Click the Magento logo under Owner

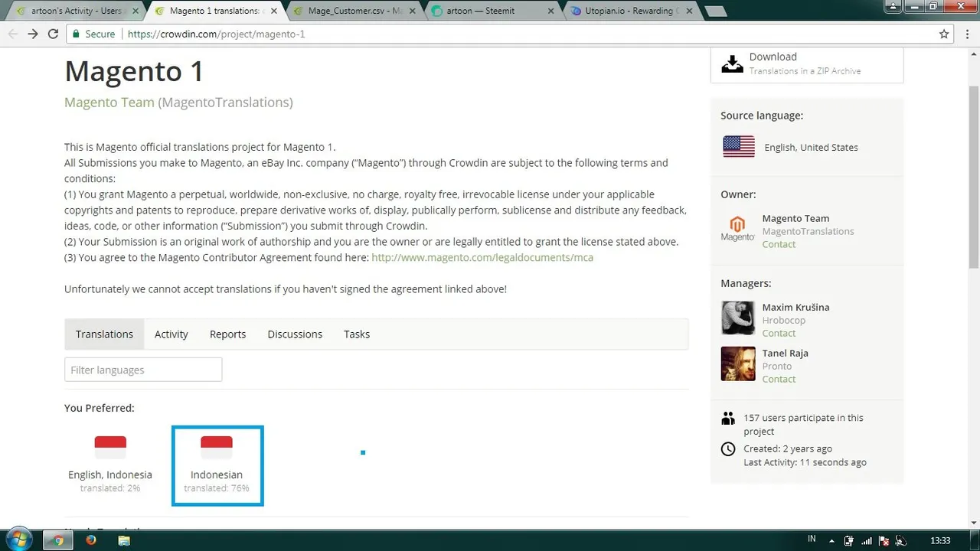tap(737, 230)
